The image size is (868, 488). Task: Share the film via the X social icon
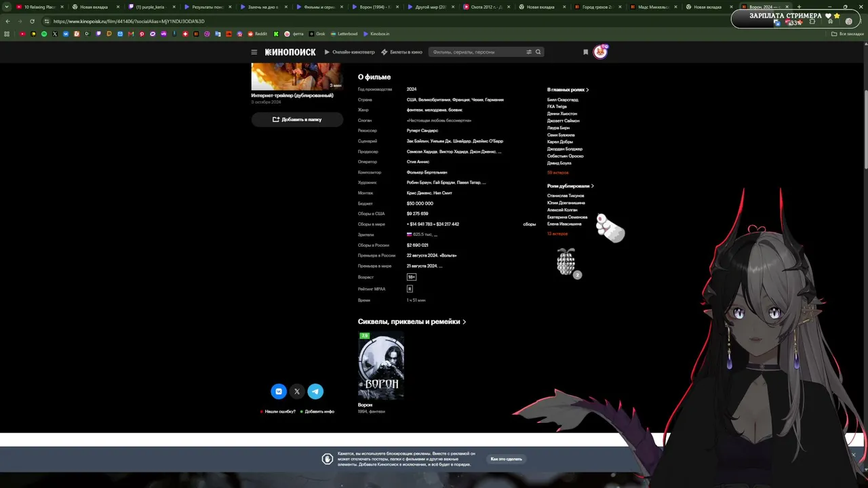[x=297, y=391]
